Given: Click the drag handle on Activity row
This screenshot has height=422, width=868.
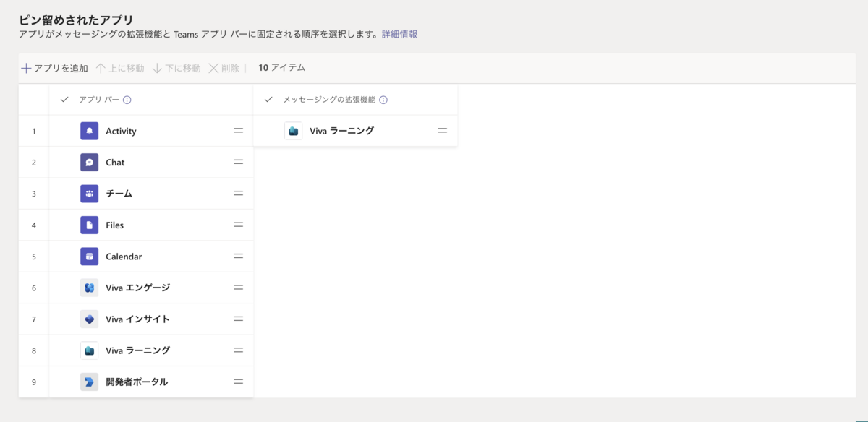Looking at the screenshot, I should point(238,131).
